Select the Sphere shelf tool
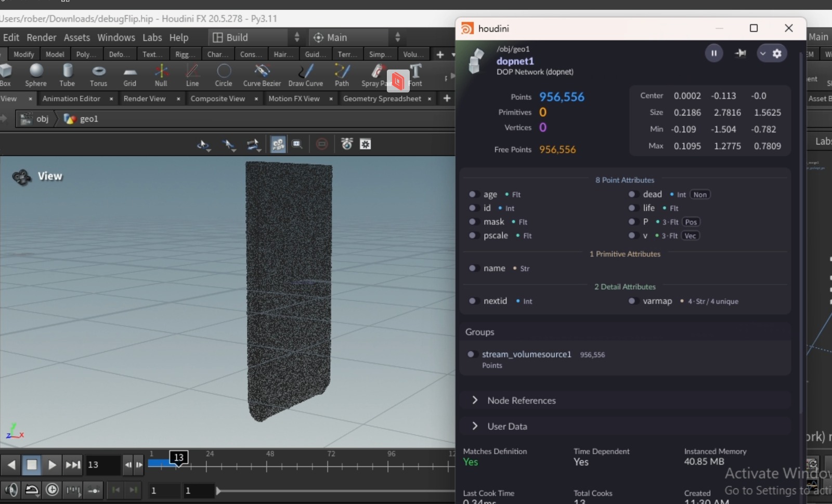This screenshot has height=504, width=832. (36, 74)
